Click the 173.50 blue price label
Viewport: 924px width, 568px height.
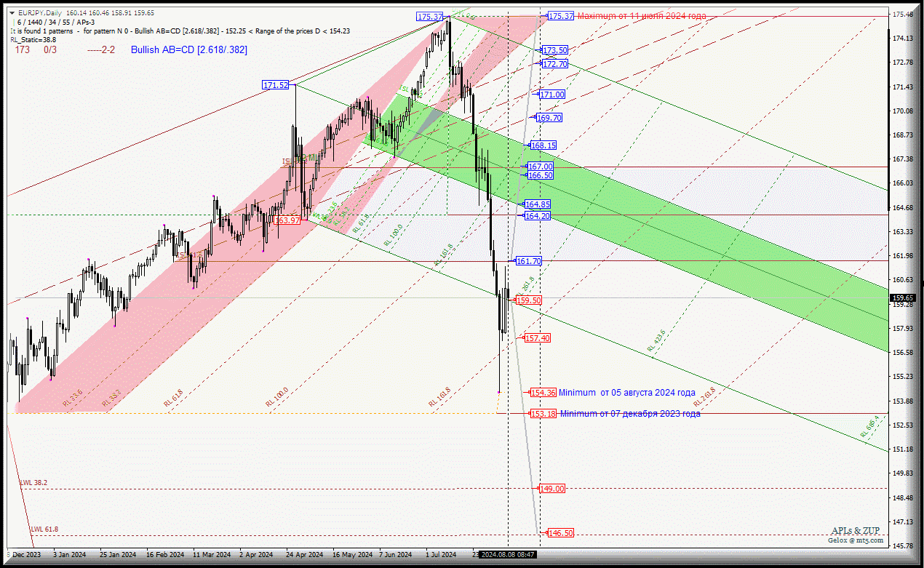pos(555,50)
